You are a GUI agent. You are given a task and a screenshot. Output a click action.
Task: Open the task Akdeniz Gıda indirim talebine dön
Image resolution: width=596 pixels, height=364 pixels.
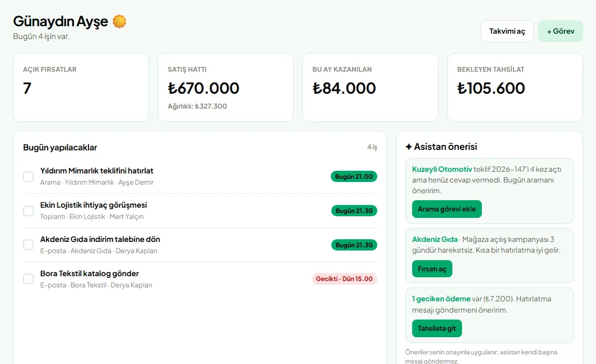(x=100, y=239)
